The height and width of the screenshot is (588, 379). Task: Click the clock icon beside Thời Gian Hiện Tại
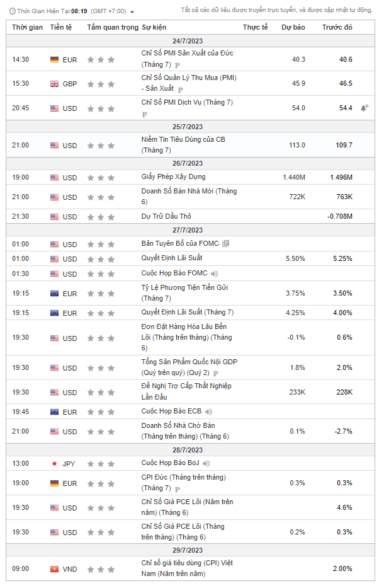point(11,11)
